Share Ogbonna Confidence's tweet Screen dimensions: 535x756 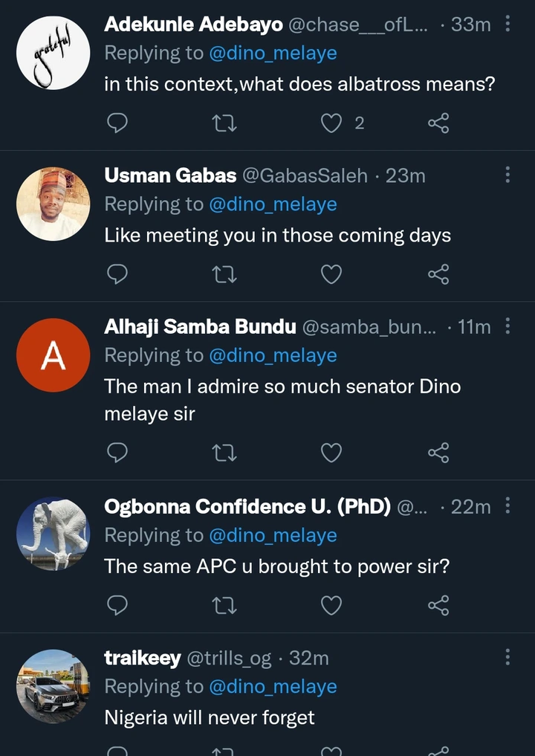pyautogui.click(x=438, y=605)
